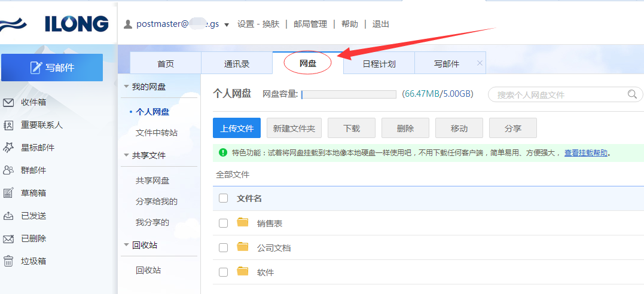Viewport: 644px width, 294px height.
Task: Collapse the 共享文件 section
Action: click(126, 155)
